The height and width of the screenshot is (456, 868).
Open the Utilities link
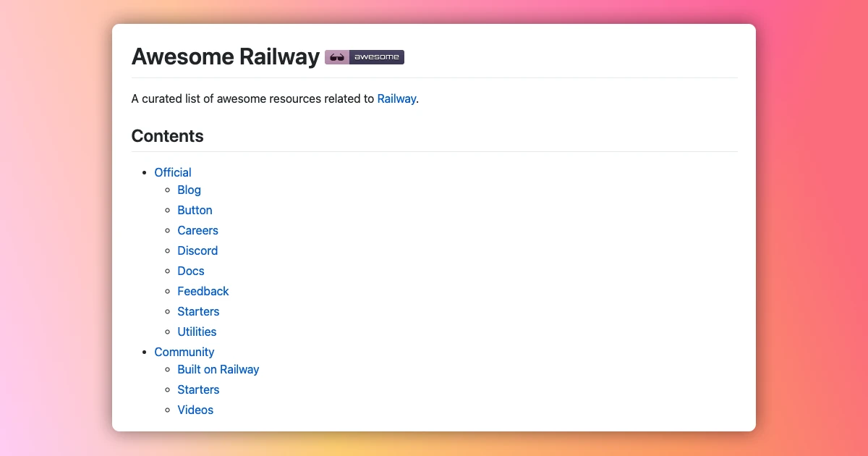click(x=197, y=332)
